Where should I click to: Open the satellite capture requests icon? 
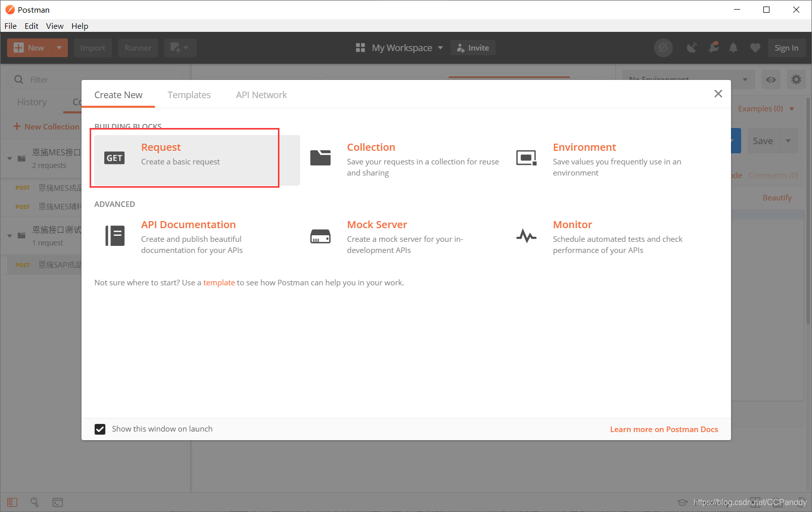(x=692, y=48)
